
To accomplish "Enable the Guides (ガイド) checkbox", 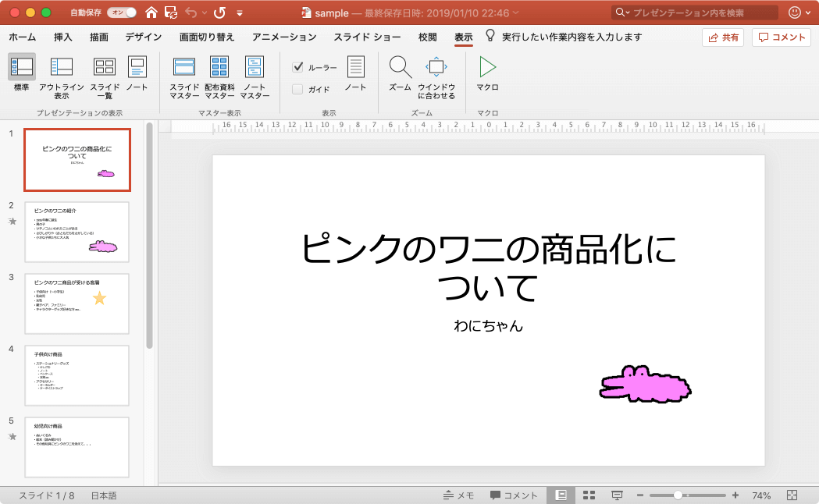I will (297, 89).
